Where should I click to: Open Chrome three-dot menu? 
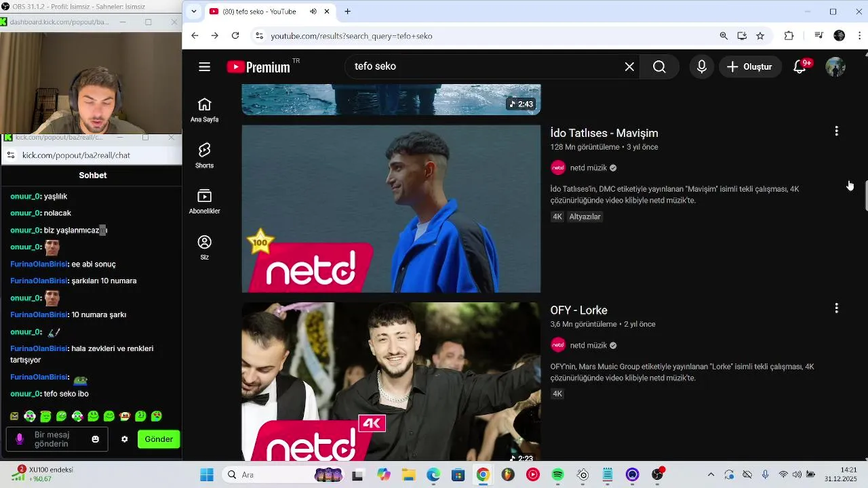click(860, 35)
